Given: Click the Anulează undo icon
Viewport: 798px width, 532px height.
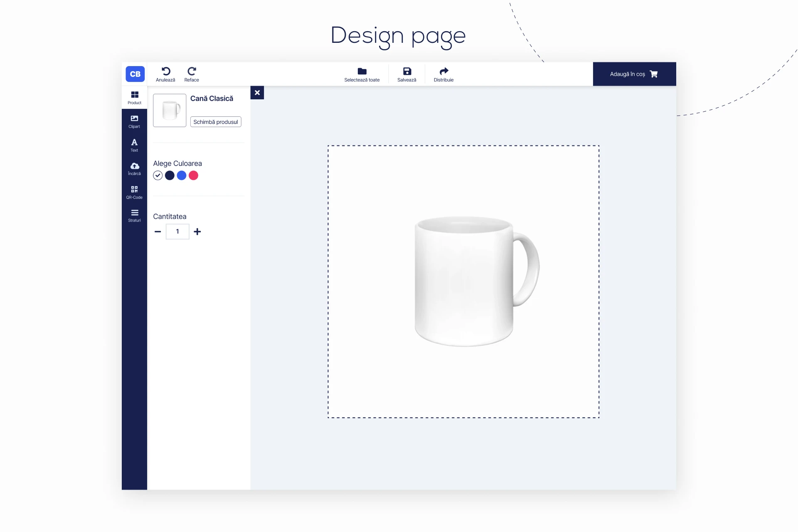Looking at the screenshot, I should coord(165,71).
